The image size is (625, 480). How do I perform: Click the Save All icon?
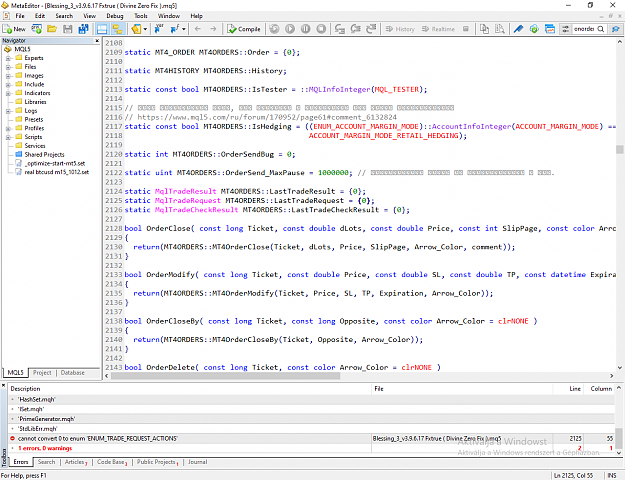point(83,29)
